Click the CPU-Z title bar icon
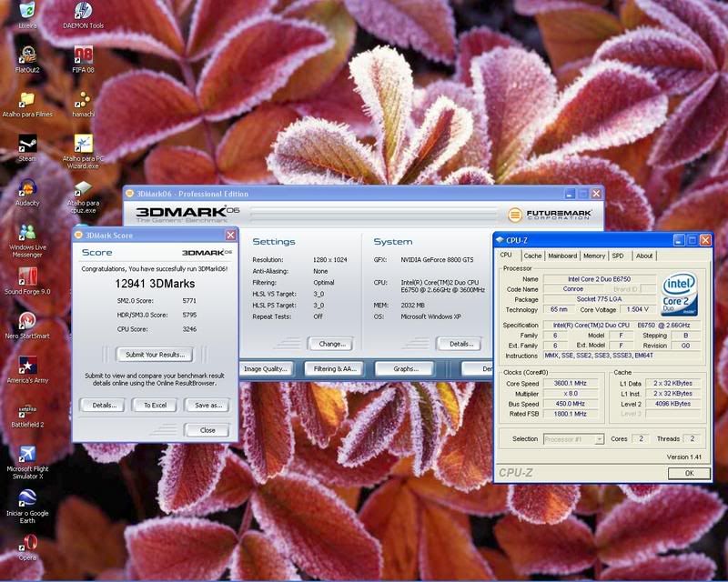The height and width of the screenshot is (582, 728). (500, 240)
